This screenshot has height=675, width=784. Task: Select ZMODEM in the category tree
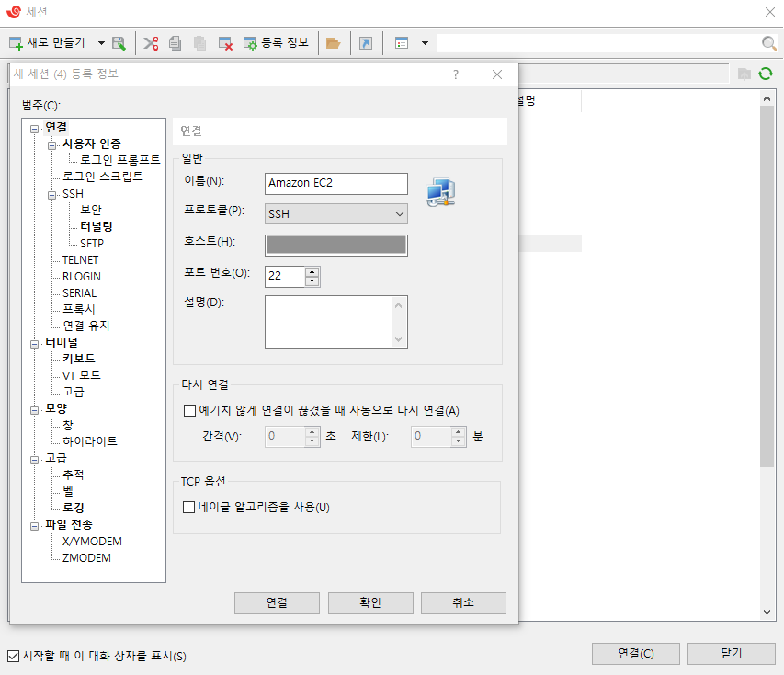(86, 557)
